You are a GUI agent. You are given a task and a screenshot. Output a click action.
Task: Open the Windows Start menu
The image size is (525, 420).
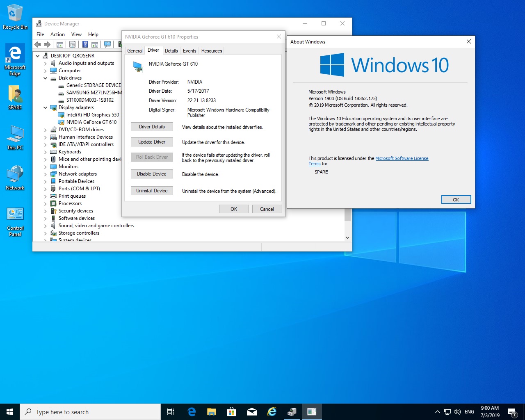pos(10,412)
